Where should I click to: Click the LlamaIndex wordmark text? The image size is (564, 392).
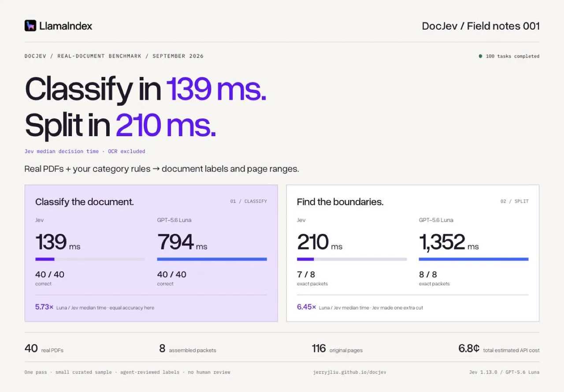pyautogui.click(x=66, y=26)
